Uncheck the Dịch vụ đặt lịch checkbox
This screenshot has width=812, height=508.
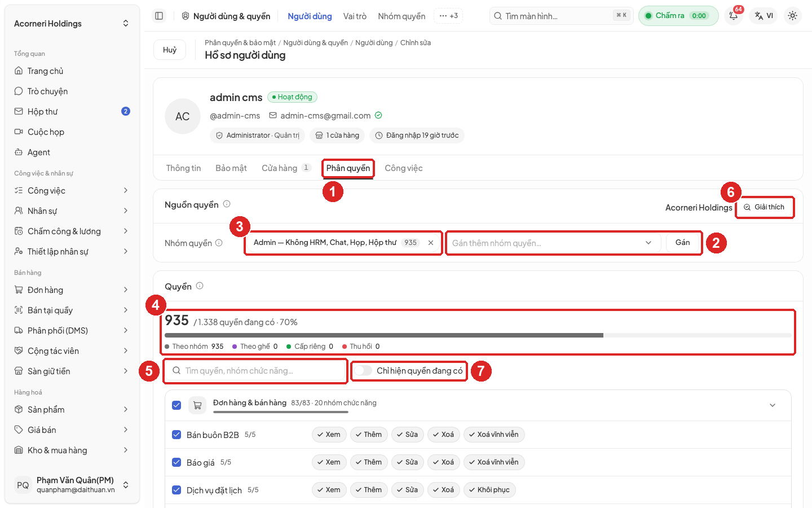click(176, 490)
